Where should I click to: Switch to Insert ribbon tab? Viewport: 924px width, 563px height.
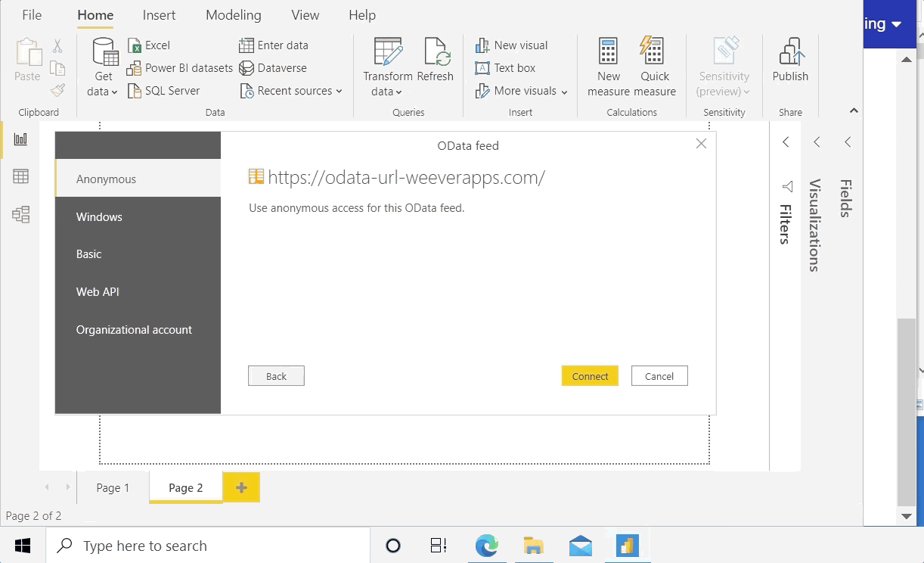pos(159,15)
